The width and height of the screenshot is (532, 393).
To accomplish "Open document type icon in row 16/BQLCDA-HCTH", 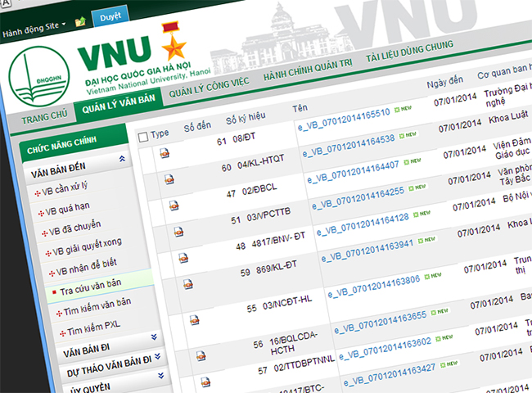I will [x=201, y=355].
